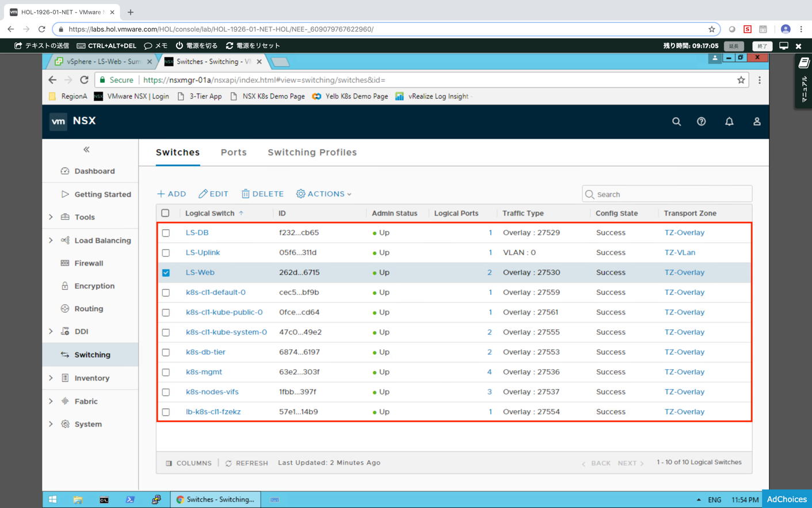Show hidden system tray icons
The image size is (812, 508).
[x=699, y=500]
